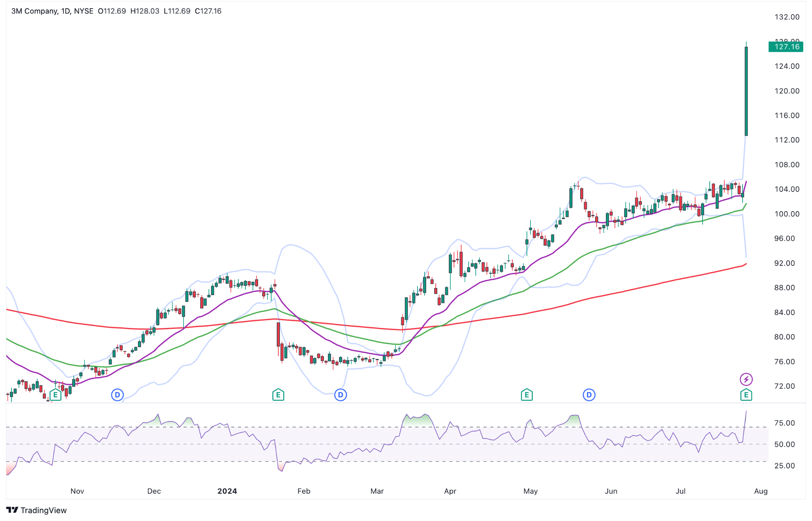
Task: Click the symbol title '3M Company, 1D, NYSE'
Action: click(52, 11)
